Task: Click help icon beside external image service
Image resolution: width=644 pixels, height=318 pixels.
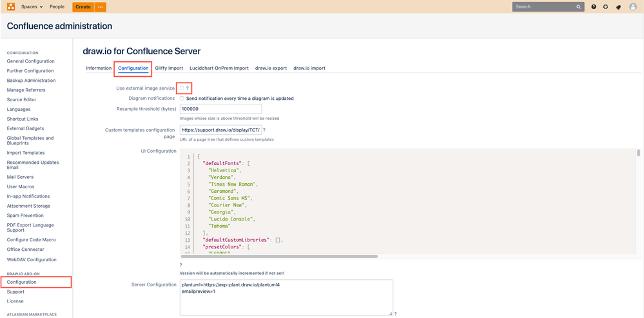Action: (x=188, y=88)
